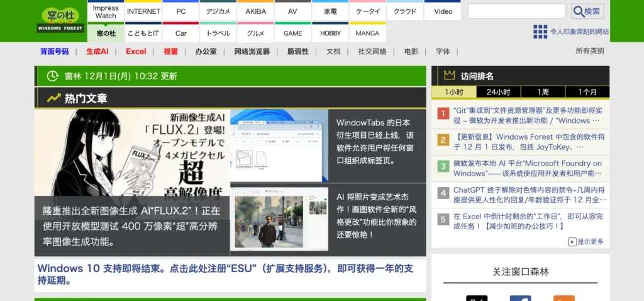This screenshot has height=301, width=644.
Task: Go to the 社交网络 category
Action: click(372, 52)
